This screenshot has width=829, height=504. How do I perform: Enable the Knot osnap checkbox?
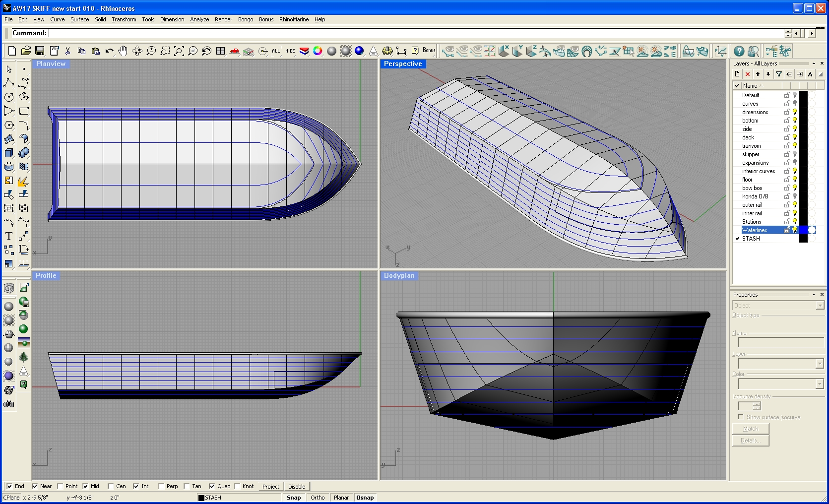[237, 486]
